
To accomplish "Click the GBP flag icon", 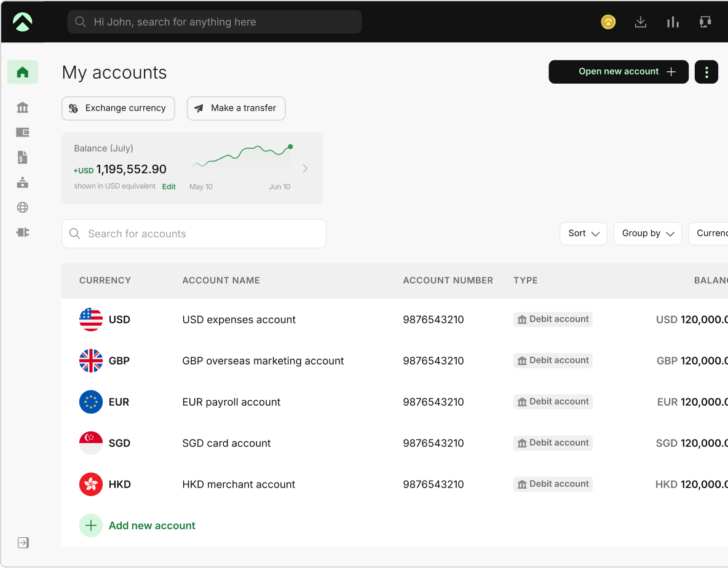I will pos(91,361).
